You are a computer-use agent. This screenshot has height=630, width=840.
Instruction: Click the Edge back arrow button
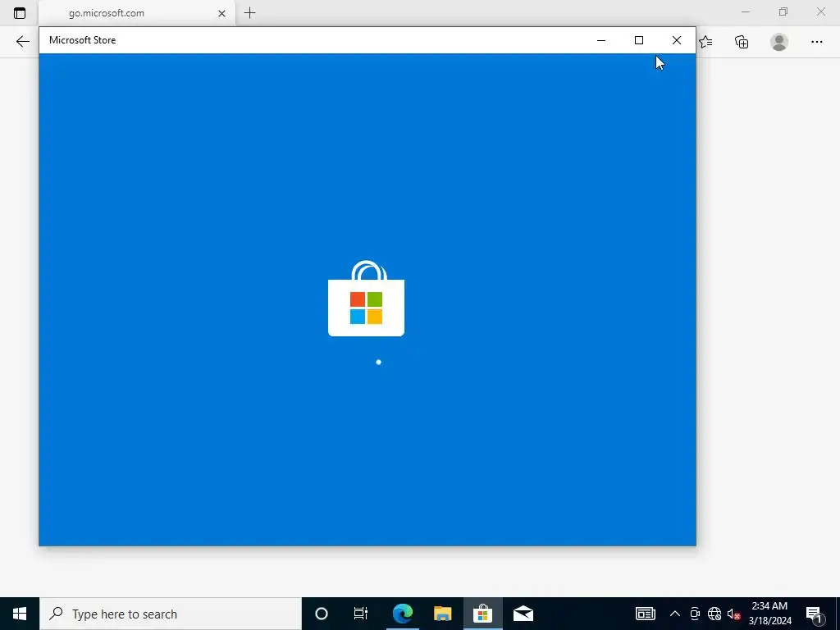pyautogui.click(x=22, y=42)
